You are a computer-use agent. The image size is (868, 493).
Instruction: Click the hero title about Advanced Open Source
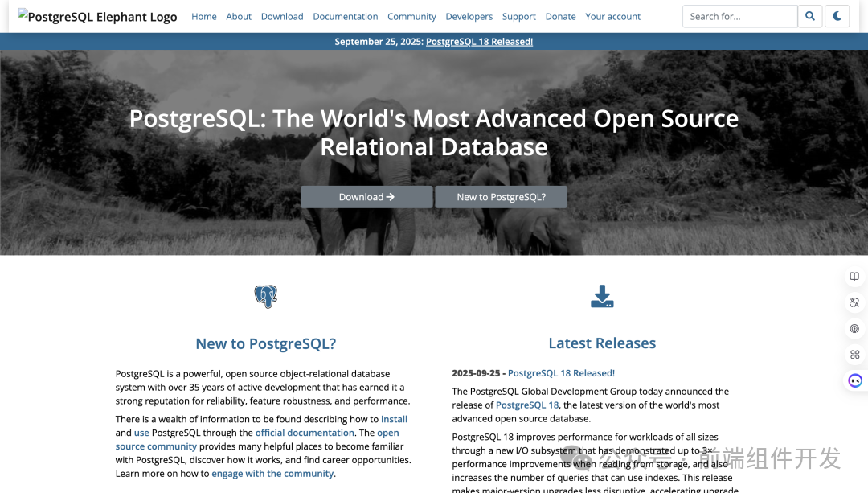(434, 133)
